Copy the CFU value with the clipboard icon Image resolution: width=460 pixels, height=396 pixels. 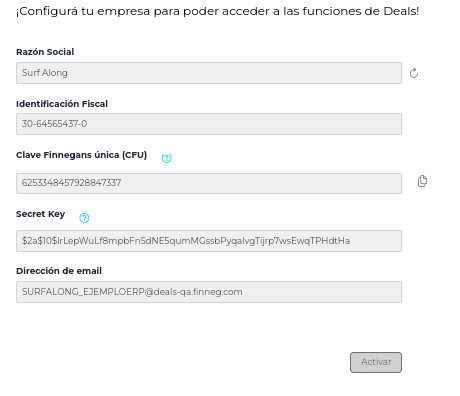pyautogui.click(x=422, y=181)
